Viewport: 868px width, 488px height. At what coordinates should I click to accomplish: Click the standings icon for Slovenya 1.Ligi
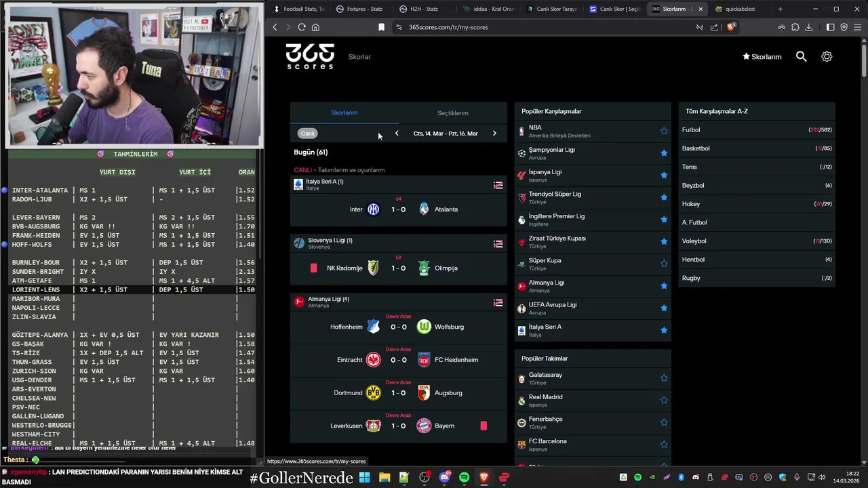click(498, 244)
